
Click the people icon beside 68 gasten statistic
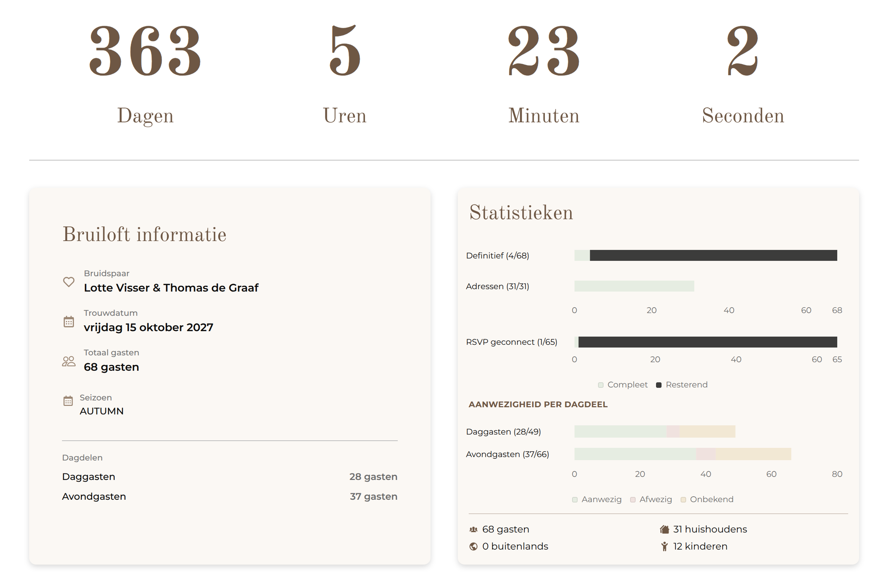tap(473, 529)
